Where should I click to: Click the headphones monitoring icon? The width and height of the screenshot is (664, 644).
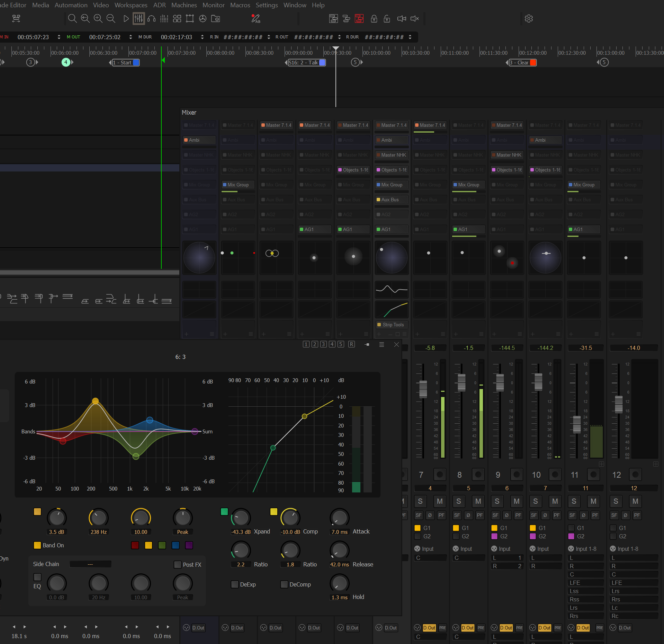[151, 18]
